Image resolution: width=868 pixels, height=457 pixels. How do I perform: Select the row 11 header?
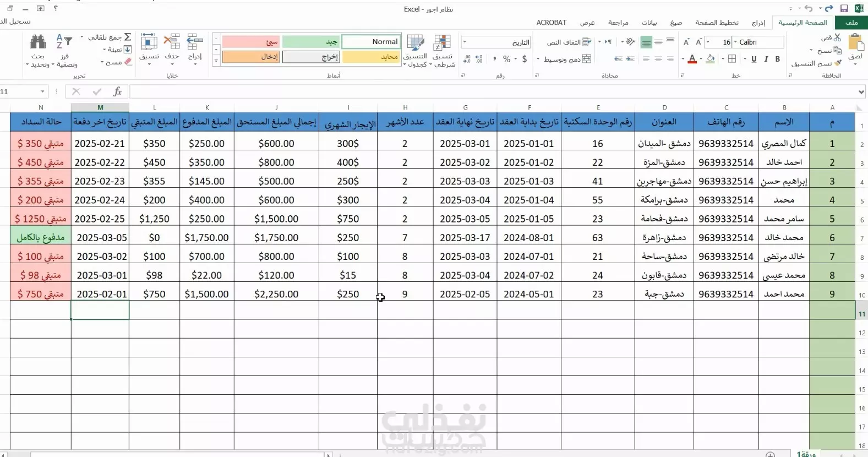pyautogui.click(x=861, y=313)
